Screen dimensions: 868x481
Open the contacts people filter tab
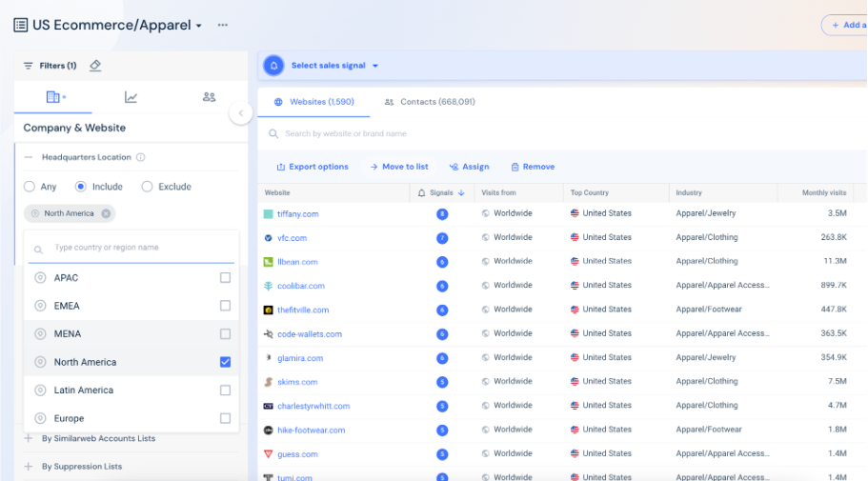pyautogui.click(x=209, y=97)
